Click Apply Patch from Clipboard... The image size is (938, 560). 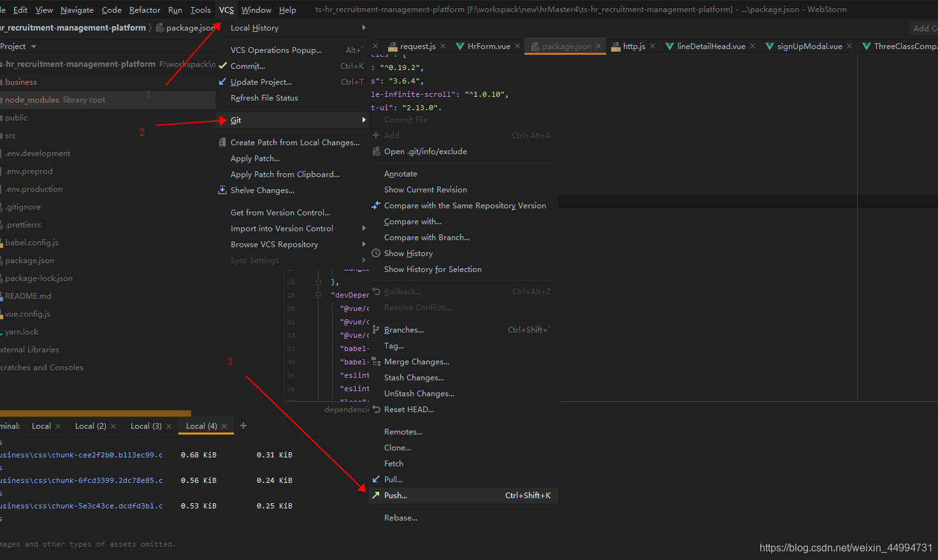[x=292, y=174]
